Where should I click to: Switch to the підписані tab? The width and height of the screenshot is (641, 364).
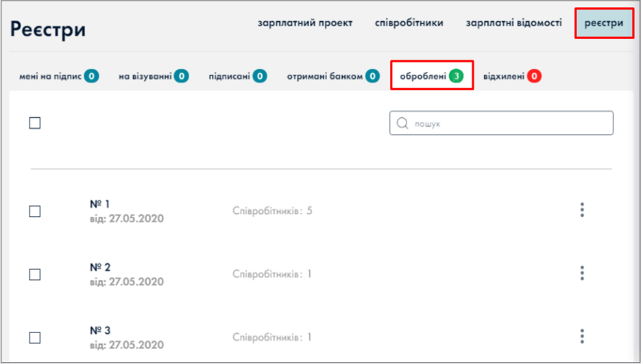[230, 77]
